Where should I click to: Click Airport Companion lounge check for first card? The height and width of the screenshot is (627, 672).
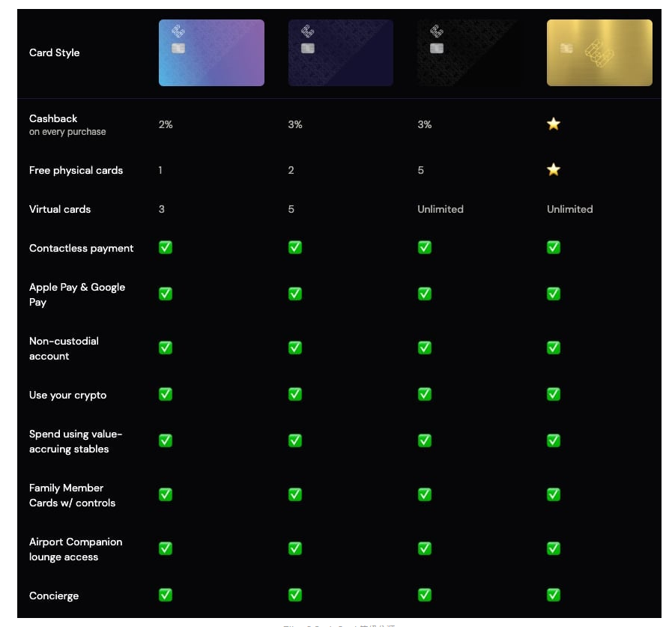point(166,548)
